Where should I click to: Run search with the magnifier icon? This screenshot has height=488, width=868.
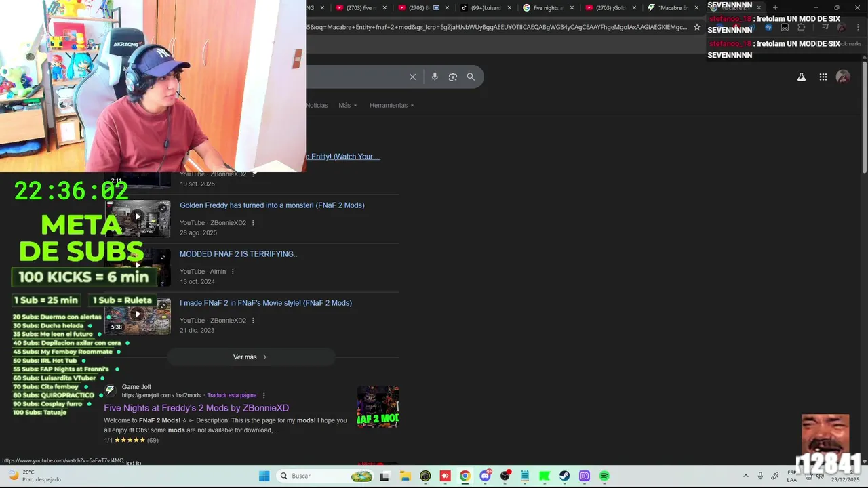pos(471,77)
